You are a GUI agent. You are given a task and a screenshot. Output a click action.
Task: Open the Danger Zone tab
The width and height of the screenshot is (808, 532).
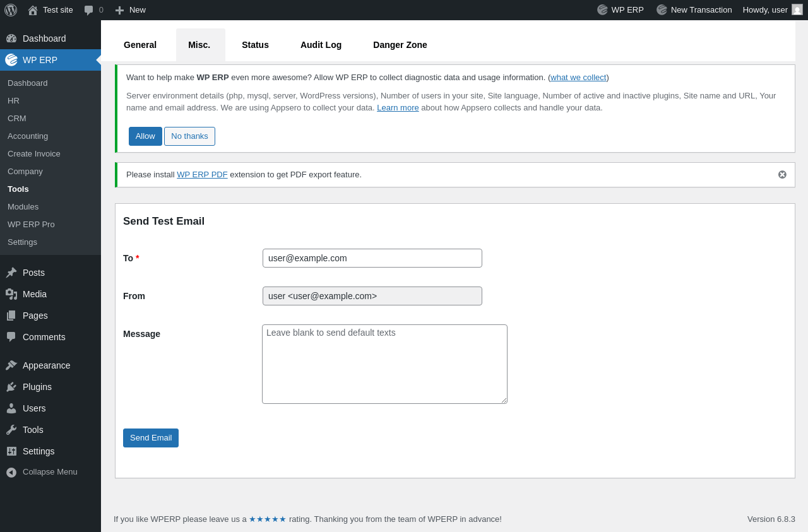click(400, 45)
